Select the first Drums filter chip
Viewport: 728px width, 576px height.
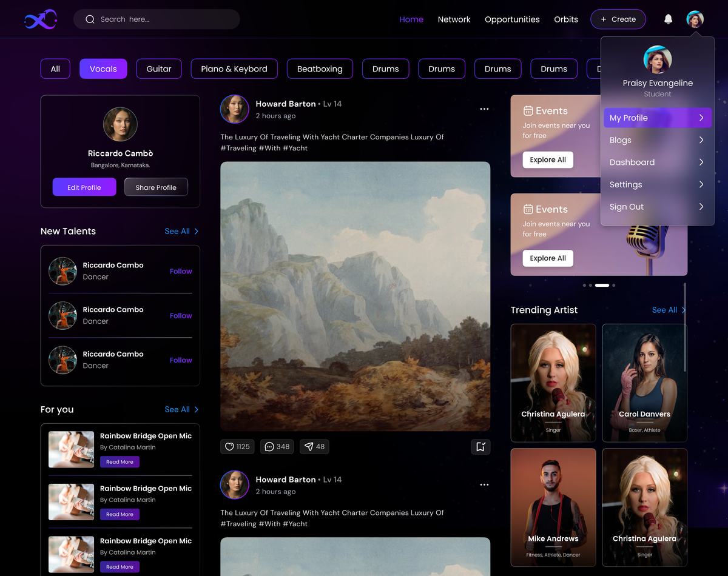(386, 69)
